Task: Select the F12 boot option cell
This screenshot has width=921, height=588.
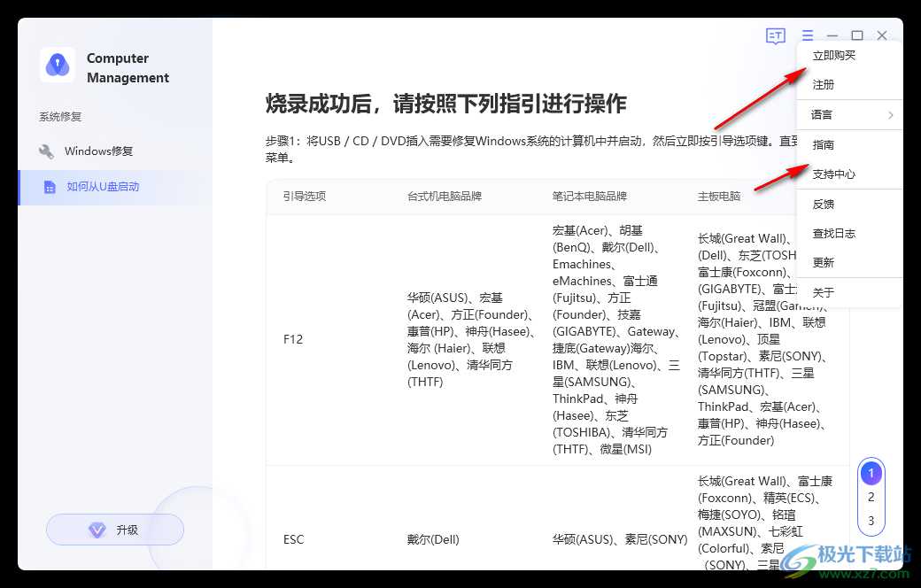Action: tap(293, 339)
